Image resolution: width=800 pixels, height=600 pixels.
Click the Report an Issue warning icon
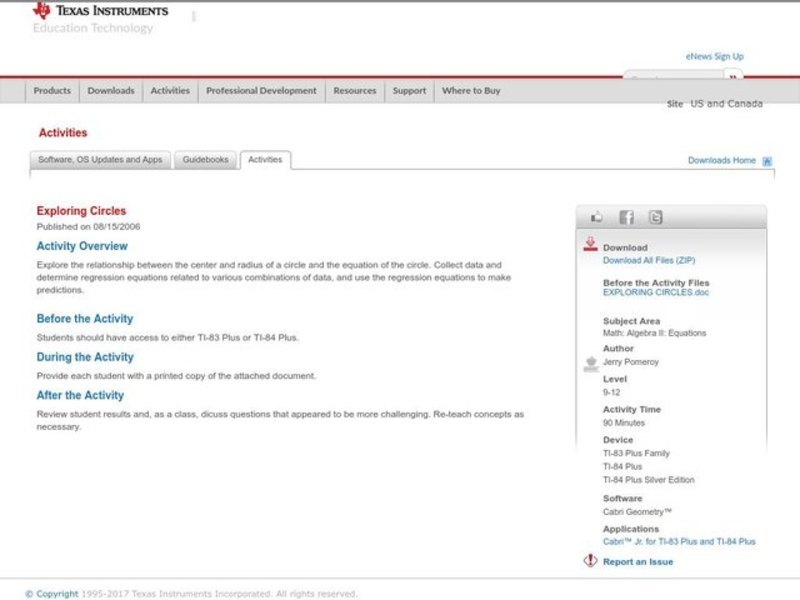click(590, 561)
